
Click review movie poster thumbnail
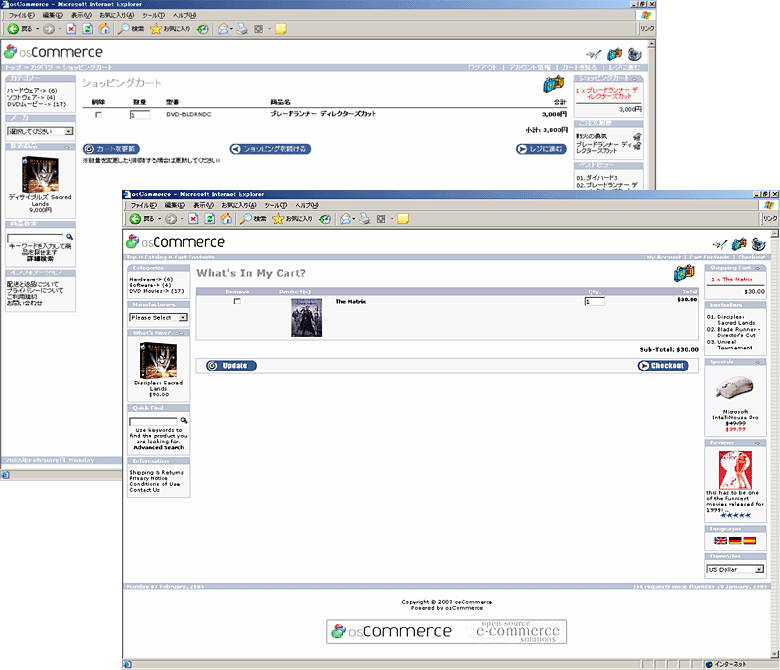735,470
